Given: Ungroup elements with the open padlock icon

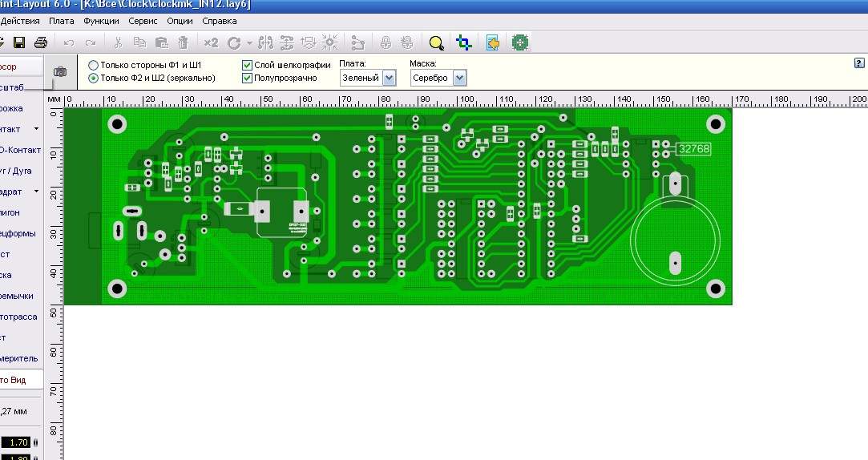Looking at the screenshot, I should tap(407, 42).
